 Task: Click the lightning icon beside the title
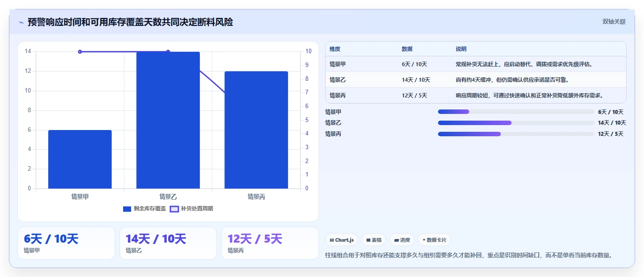pos(21,22)
